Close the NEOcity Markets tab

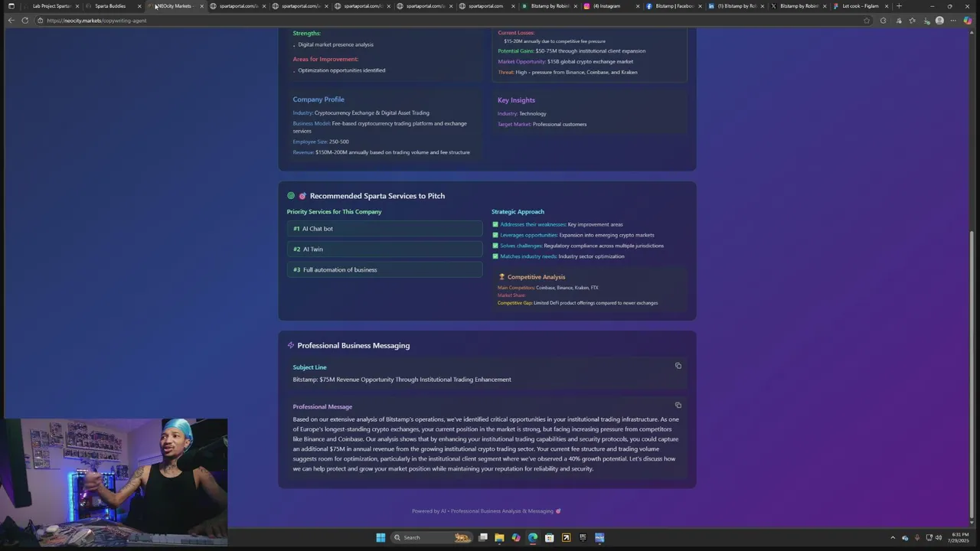point(202,6)
